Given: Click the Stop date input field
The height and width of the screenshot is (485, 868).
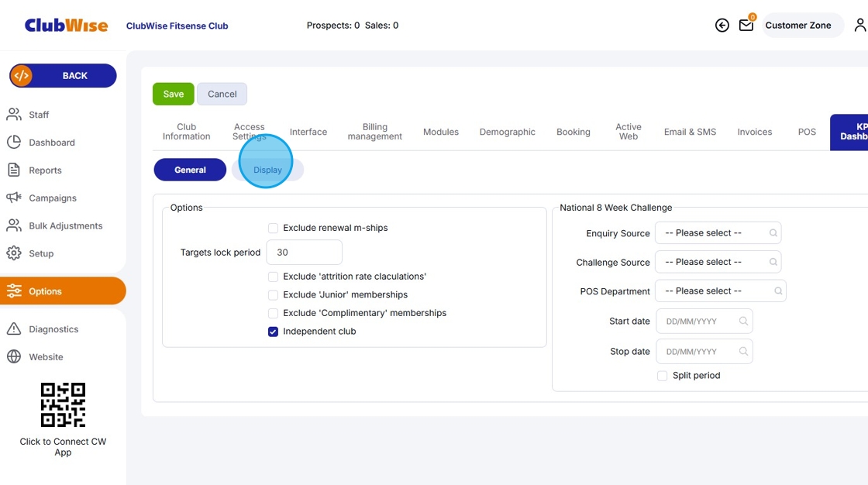Looking at the screenshot, I should 704,352.
